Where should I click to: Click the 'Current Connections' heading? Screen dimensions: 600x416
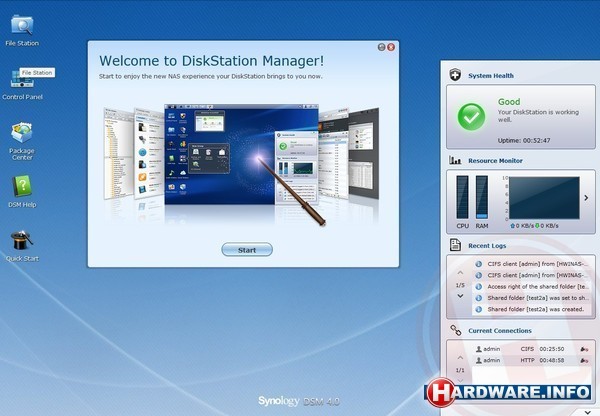[500, 331]
